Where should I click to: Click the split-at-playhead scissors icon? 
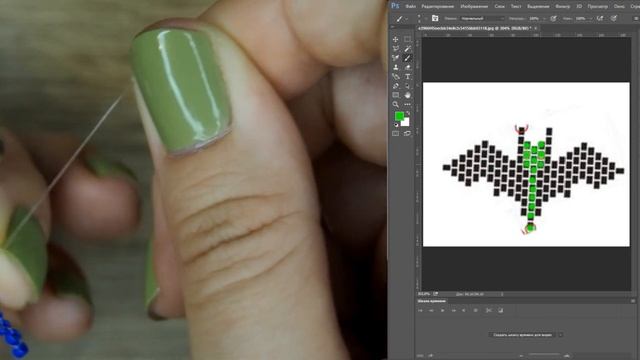coord(488,311)
